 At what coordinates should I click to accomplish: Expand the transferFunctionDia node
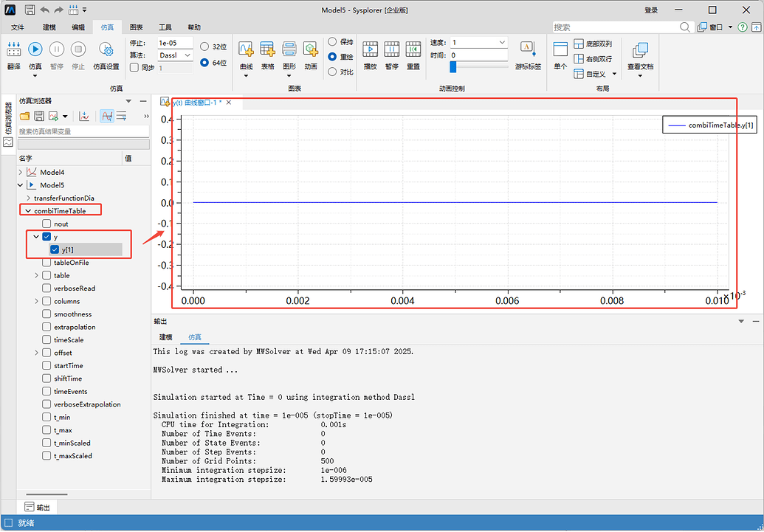point(28,198)
